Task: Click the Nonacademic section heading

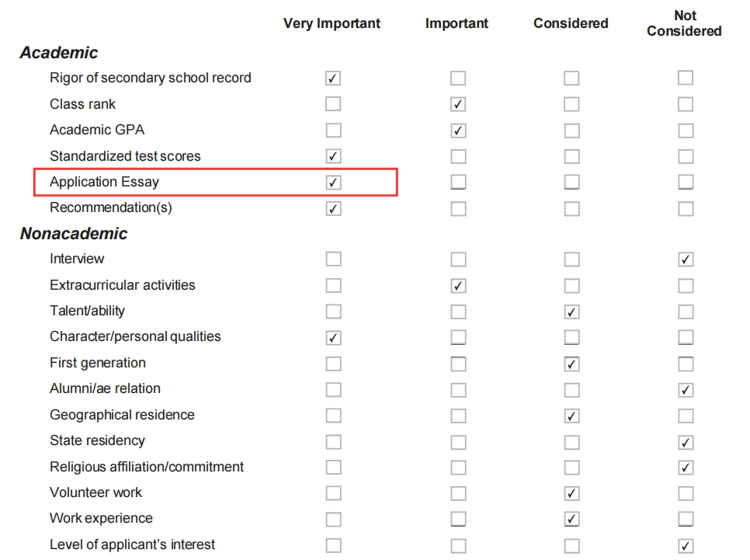Action: coord(74,234)
